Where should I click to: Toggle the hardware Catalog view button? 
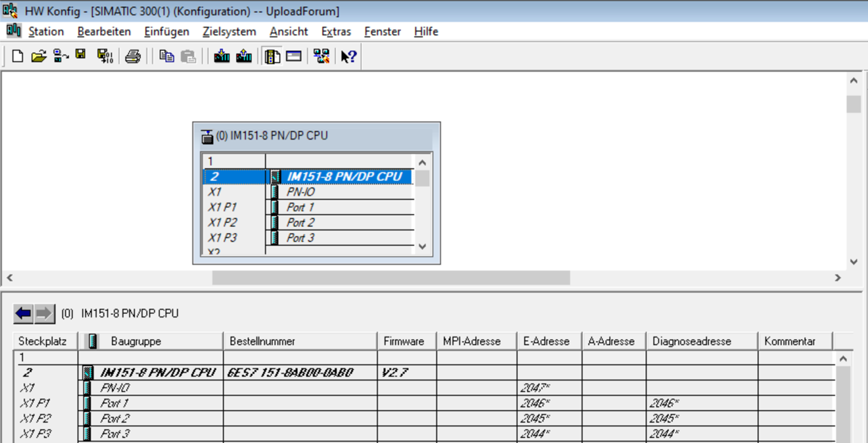coord(272,56)
